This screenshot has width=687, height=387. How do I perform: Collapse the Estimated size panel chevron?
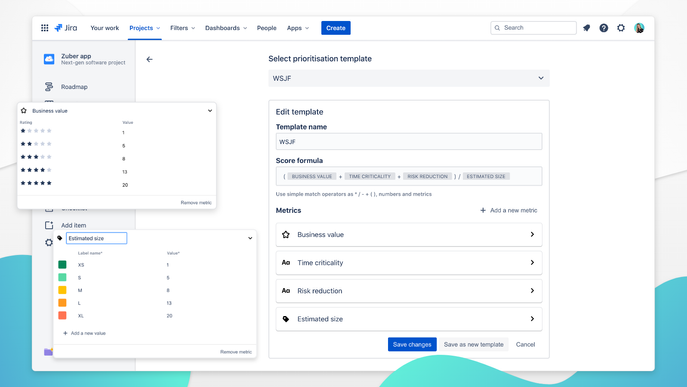pyautogui.click(x=250, y=238)
